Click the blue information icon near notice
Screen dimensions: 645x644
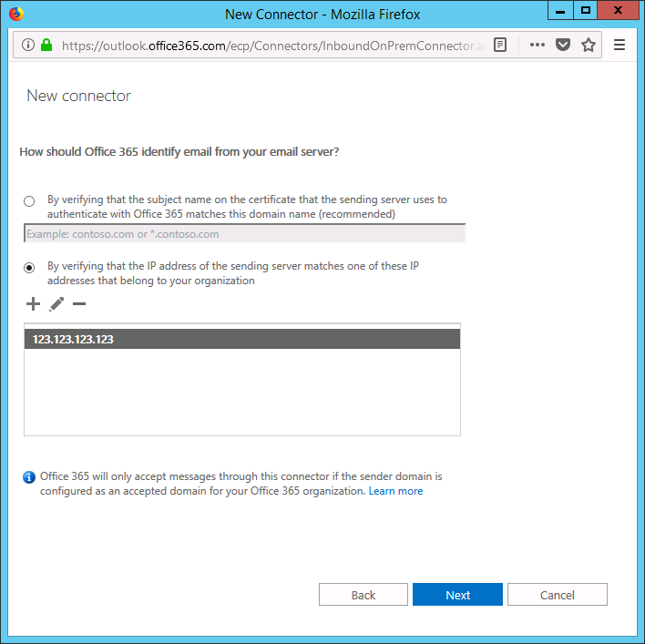pos(29,477)
